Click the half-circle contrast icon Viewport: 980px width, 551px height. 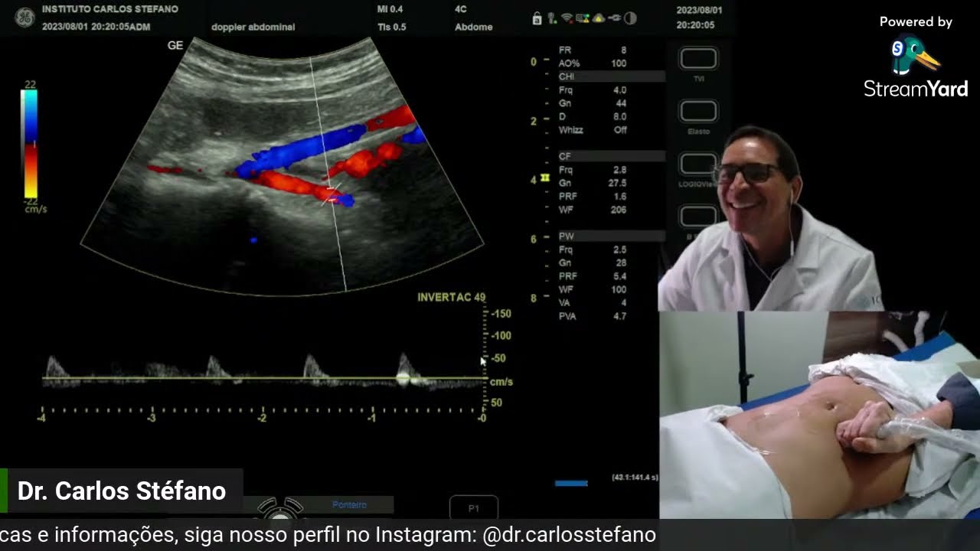630,18
